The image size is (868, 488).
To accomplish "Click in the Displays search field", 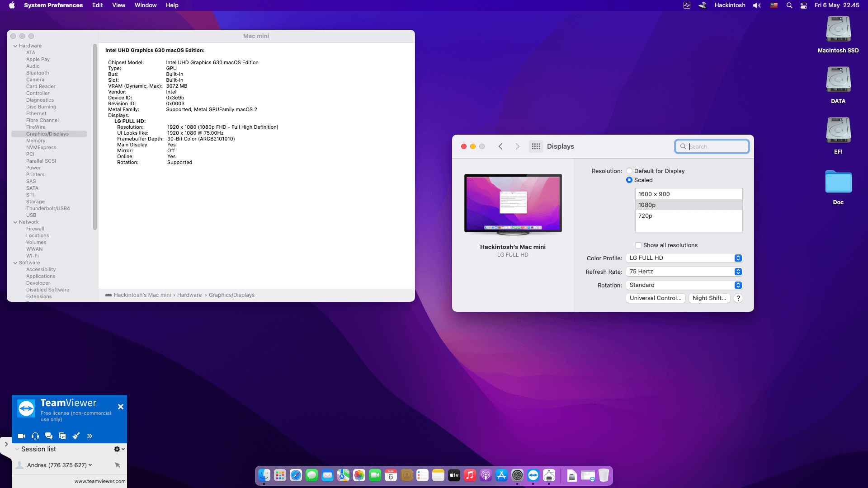I will click(712, 146).
